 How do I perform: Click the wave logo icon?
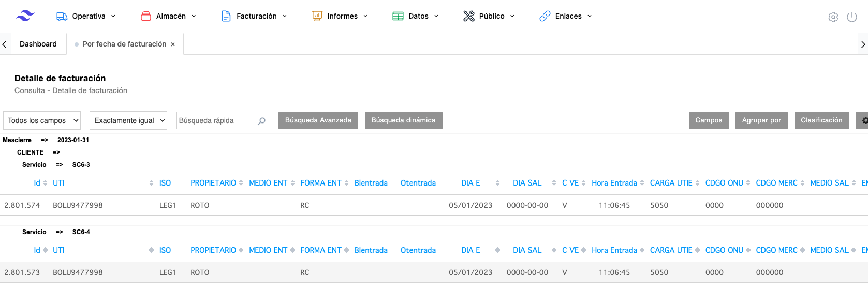(x=25, y=16)
